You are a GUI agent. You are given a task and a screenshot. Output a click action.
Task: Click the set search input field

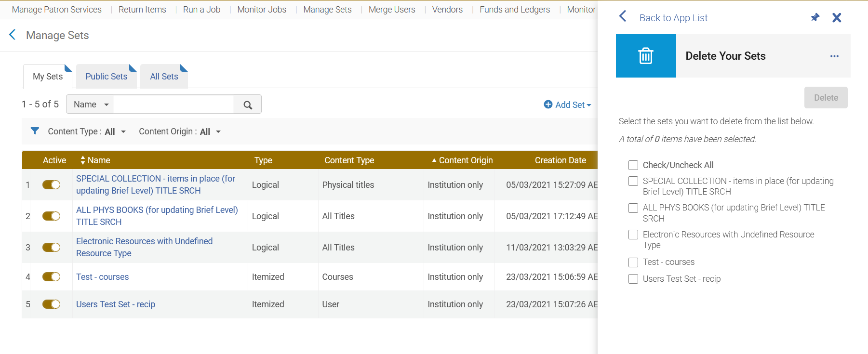click(x=174, y=105)
